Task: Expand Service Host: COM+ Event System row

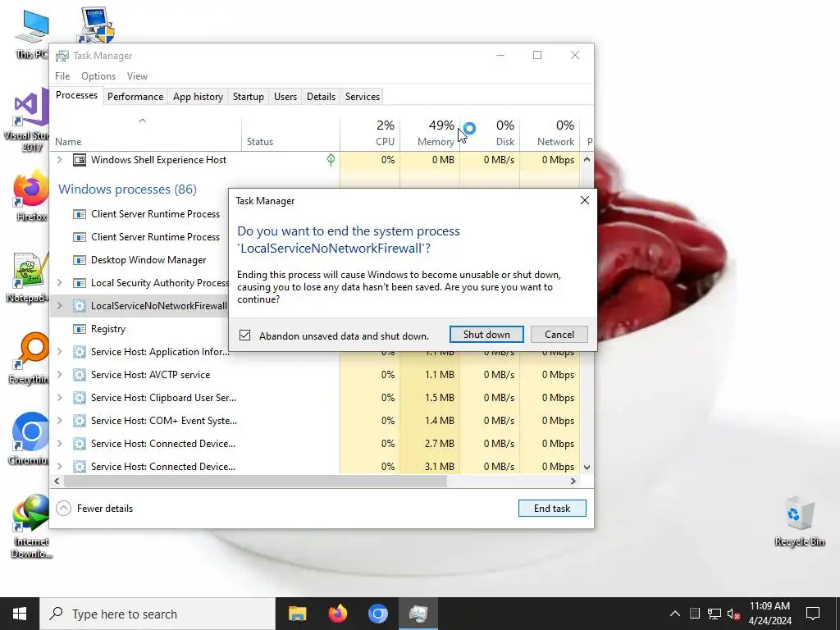Action: 59,421
